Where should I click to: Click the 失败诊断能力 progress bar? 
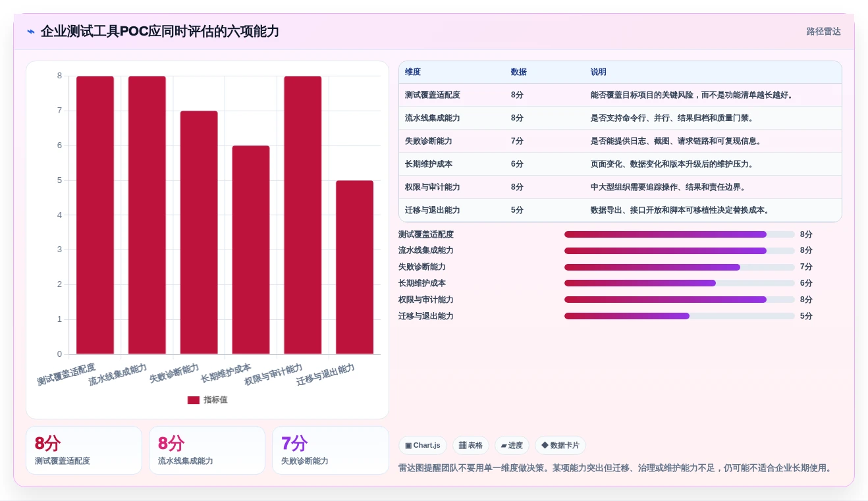coord(679,267)
